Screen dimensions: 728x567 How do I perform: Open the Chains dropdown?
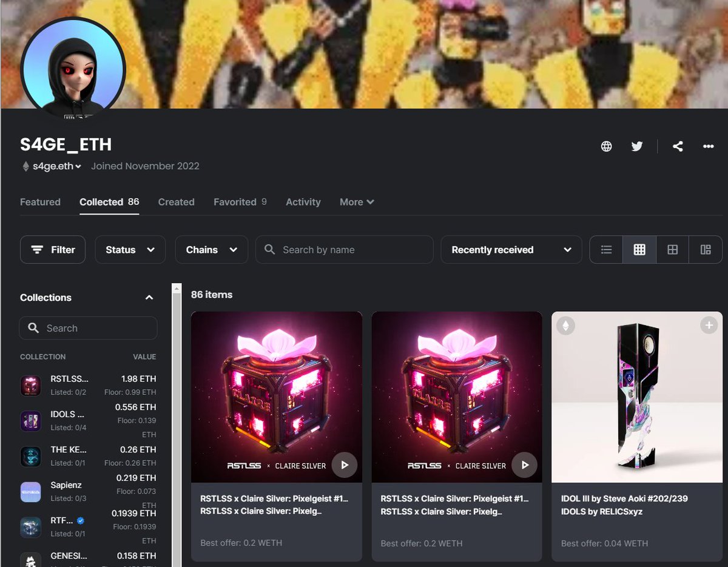click(x=211, y=249)
